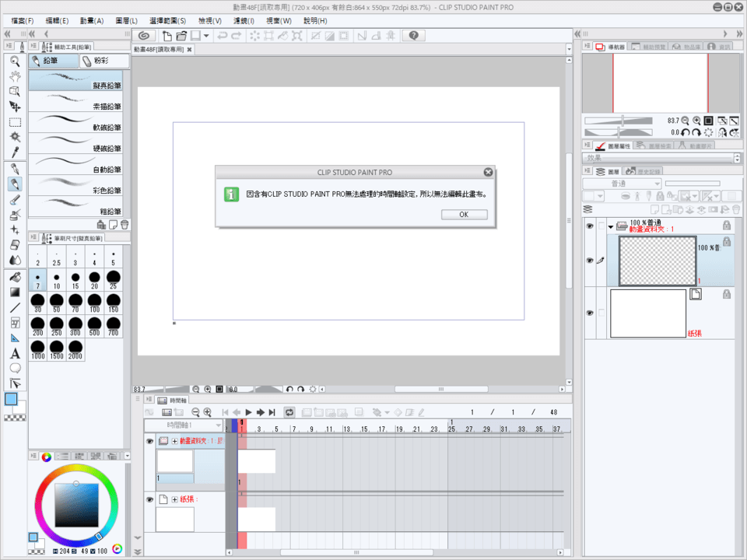Select the Fill bucket tool
747x560 pixels.
coord(15,277)
